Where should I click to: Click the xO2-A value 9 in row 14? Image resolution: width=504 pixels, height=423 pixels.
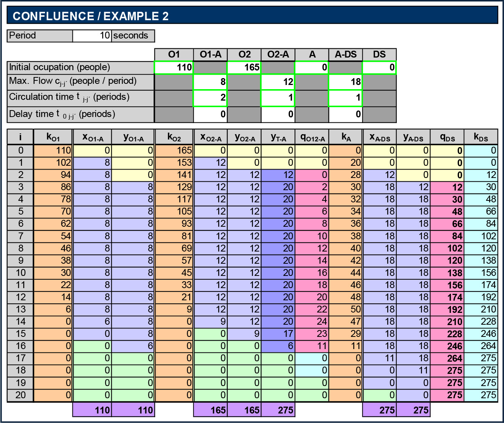pos(210,322)
